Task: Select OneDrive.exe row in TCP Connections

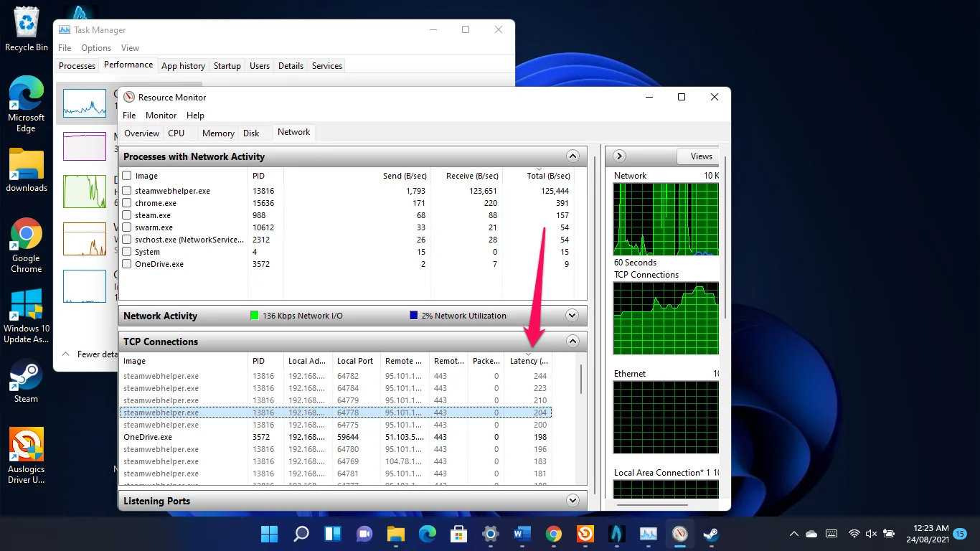Action: point(335,437)
